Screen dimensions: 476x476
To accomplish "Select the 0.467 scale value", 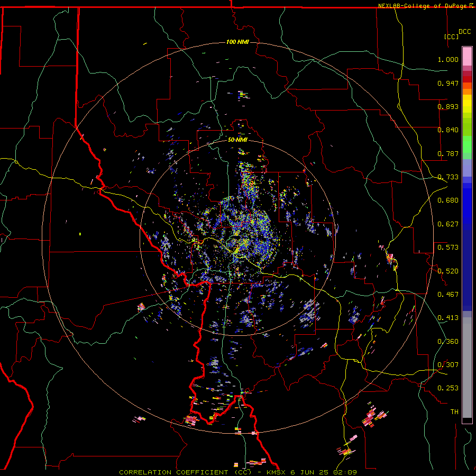I will point(448,295).
